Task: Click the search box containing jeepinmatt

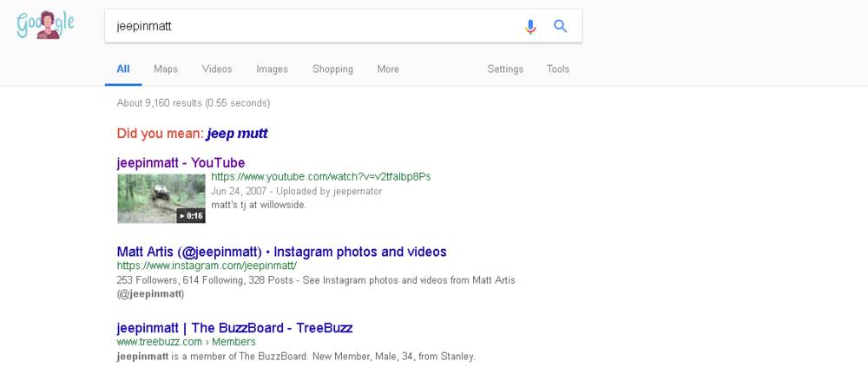Action: click(312, 26)
